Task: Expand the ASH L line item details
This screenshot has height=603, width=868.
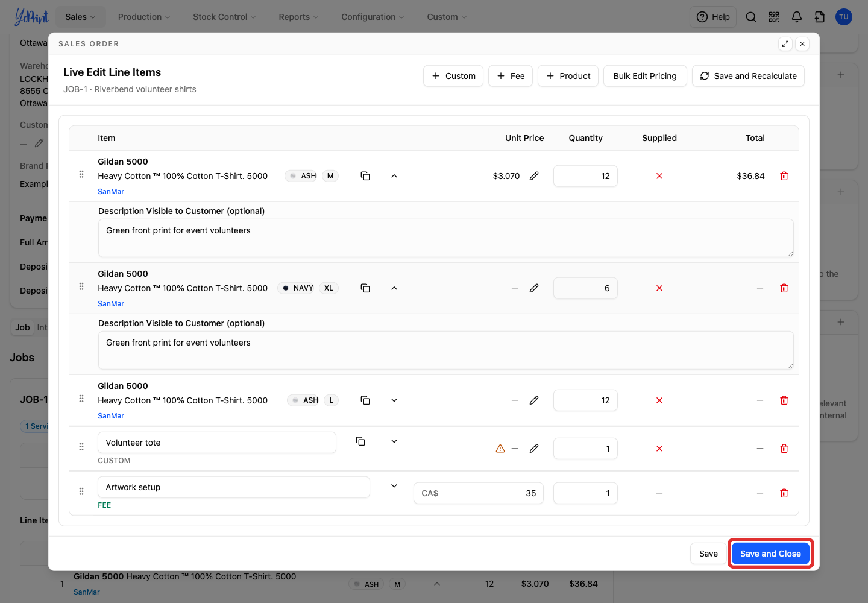Action: [x=394, y=400]
